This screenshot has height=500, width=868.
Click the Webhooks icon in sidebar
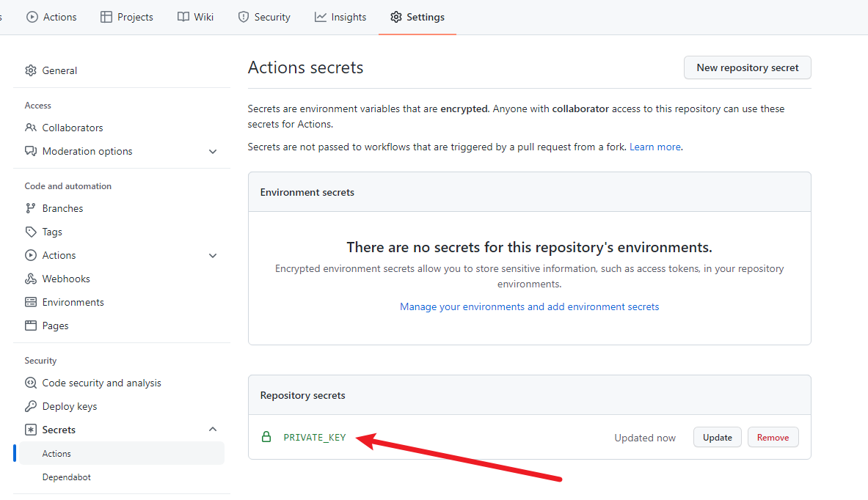[x=31, y=279]
